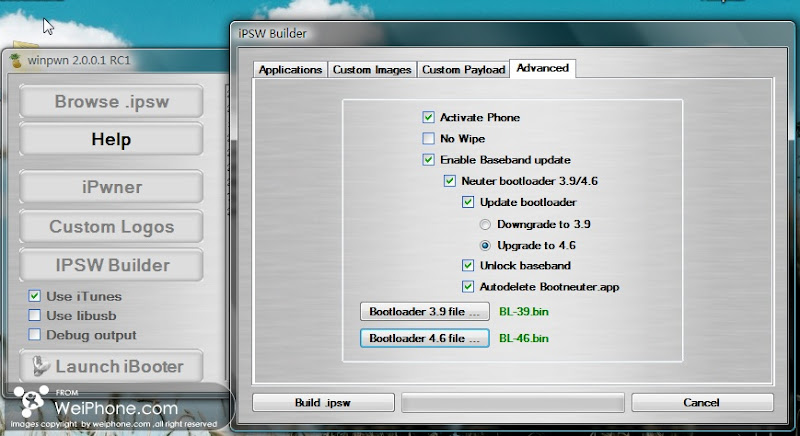Toggle the Activate Phone checkbox
This screenshot has width=800, height=436.
click(x=429, y=117)
